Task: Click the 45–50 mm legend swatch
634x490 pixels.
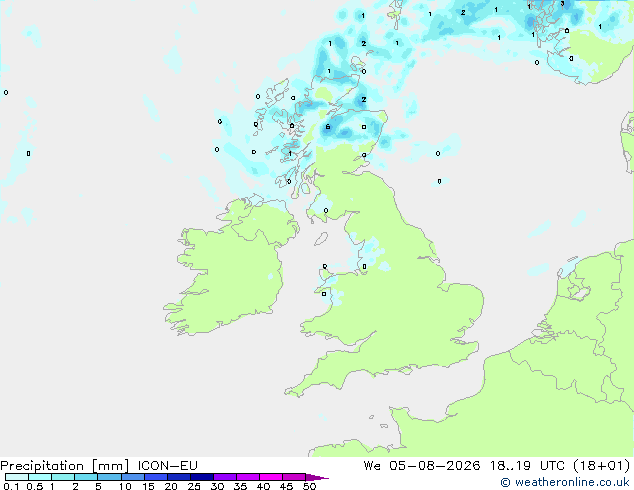Action: (x=294, y=477)
